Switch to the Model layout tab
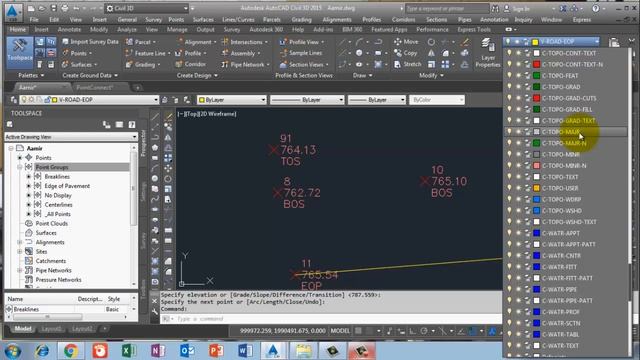 23,329
